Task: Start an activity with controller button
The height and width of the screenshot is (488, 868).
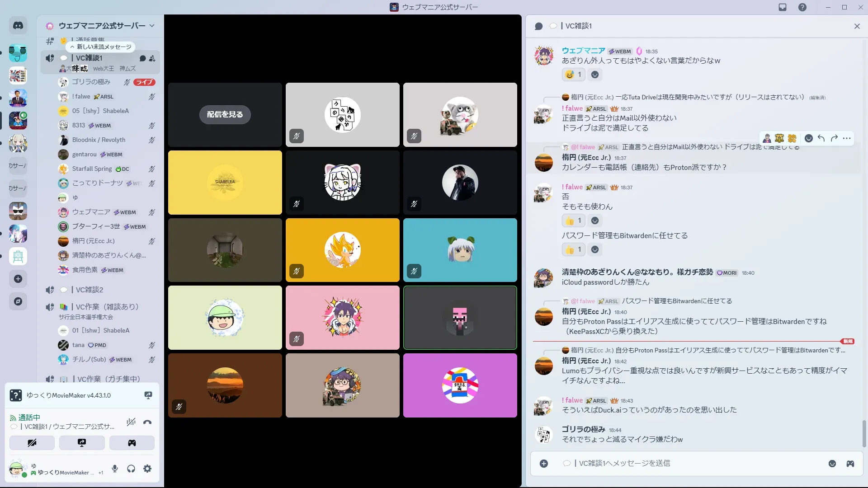Action: tap(132, 443)
